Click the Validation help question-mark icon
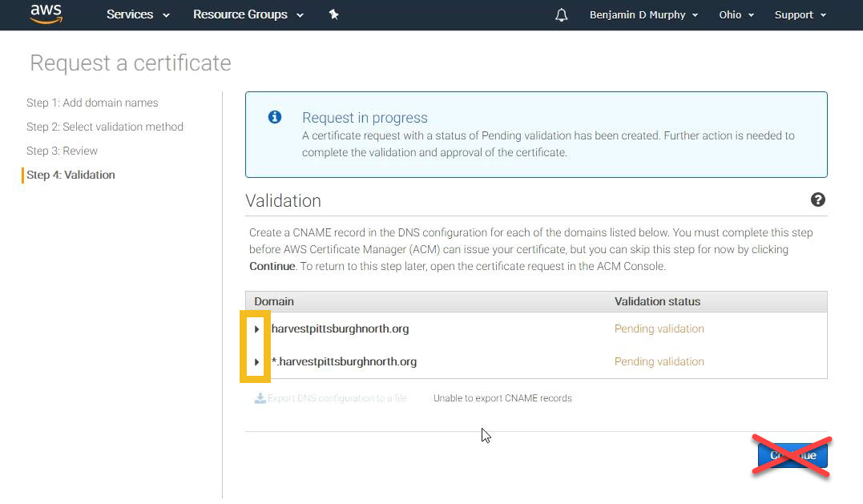 click(818, 200)
